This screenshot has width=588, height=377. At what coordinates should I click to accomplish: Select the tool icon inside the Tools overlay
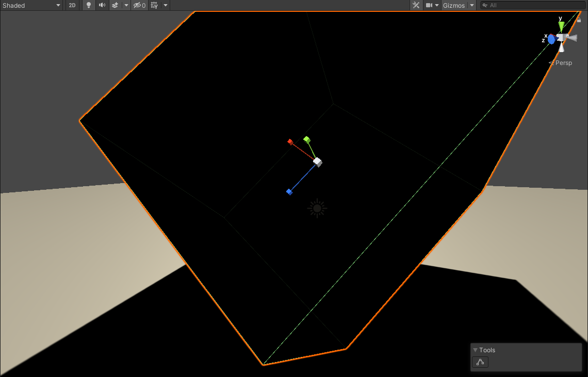pos(480,362)
